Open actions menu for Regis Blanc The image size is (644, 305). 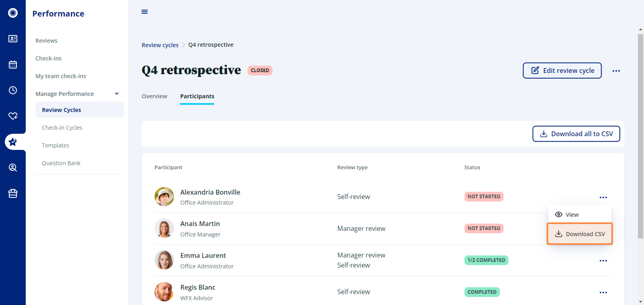[603, 293]
